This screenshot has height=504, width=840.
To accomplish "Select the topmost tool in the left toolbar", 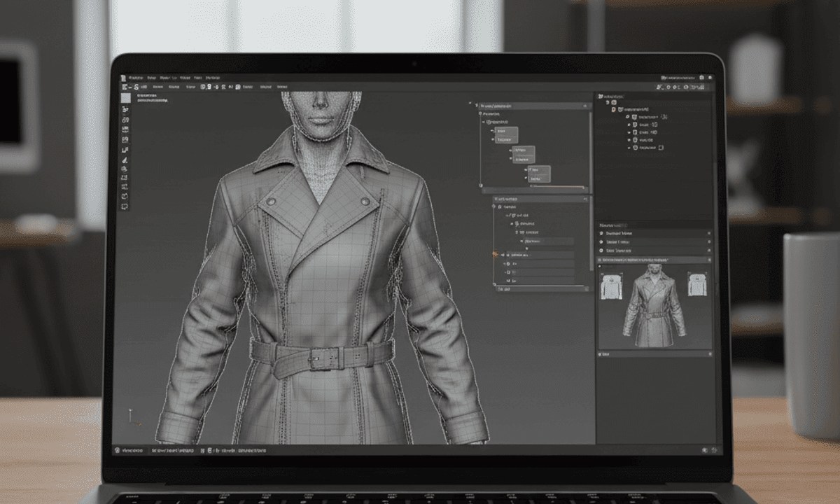I will [x=125, y=98].
